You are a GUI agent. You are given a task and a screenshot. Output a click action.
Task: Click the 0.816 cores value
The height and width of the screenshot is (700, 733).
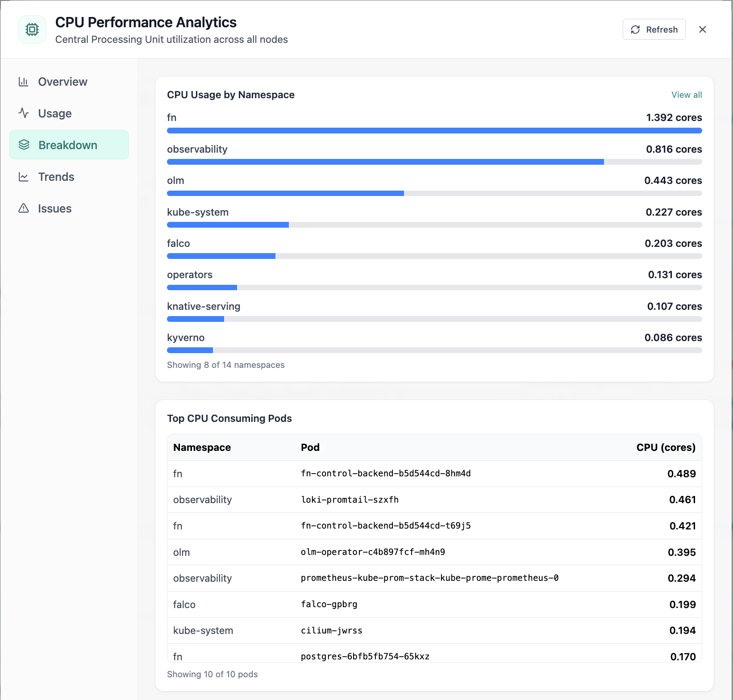[674, 149]
